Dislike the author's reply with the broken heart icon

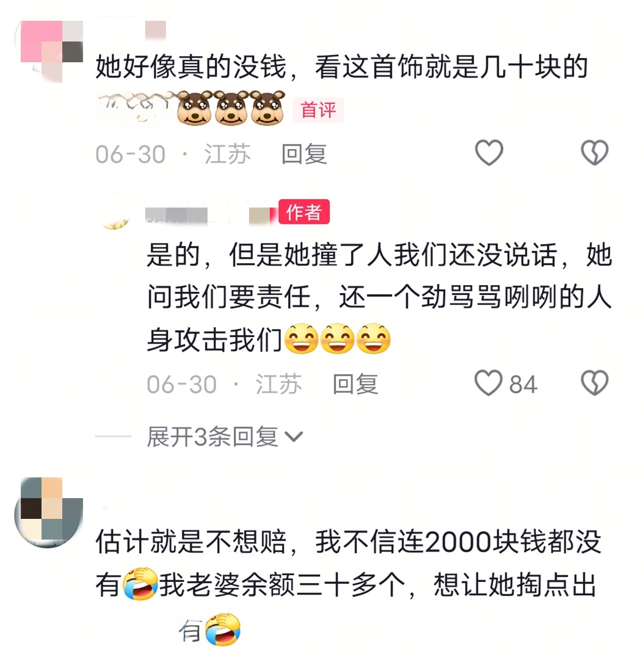(595, 383)
